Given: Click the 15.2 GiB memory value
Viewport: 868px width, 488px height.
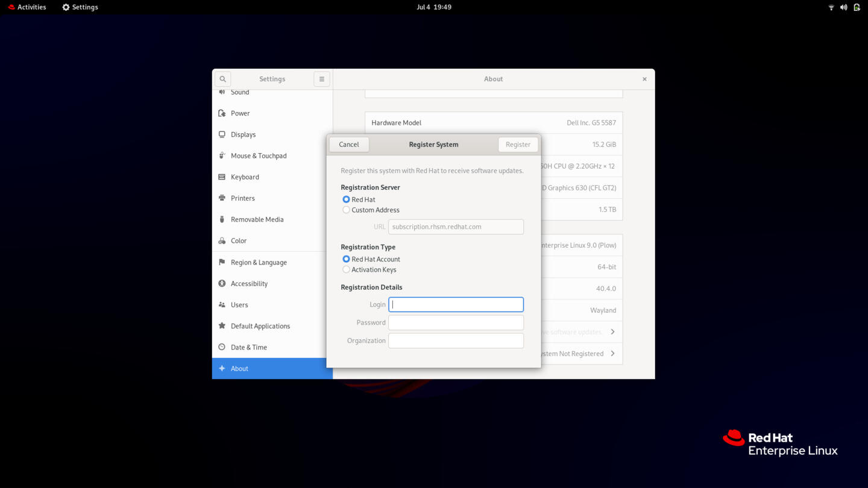Looking at the screenshot, I should pyautogui.click(x=604, y=145).
